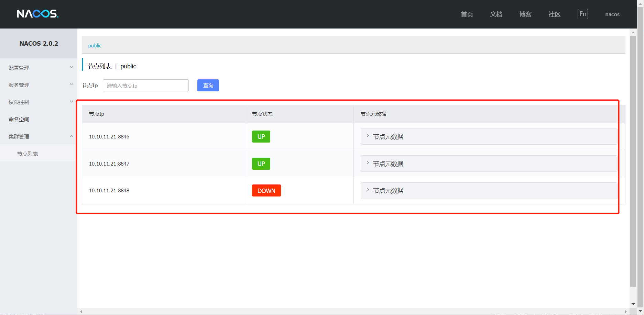Select the 10.10.11.21:8848 node address
Image resolution: width=644 pixels, height=315 pixels.
tap(109, 191)
